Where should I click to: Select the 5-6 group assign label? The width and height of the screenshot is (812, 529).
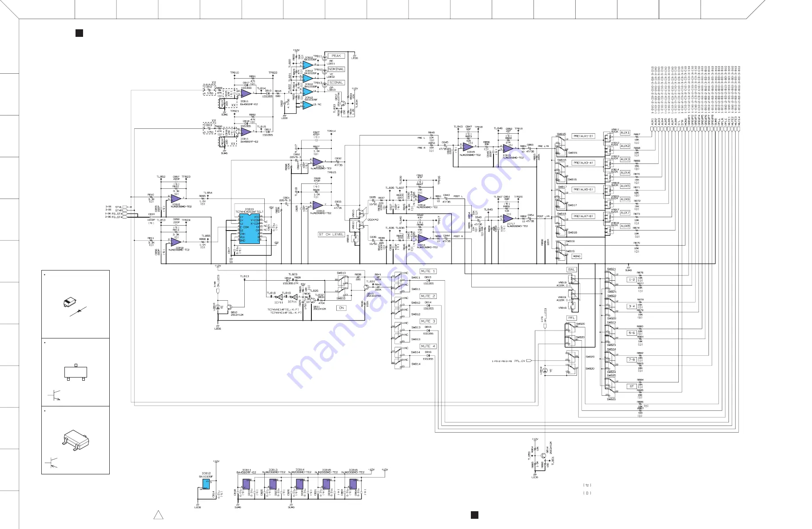coord(631,333)
